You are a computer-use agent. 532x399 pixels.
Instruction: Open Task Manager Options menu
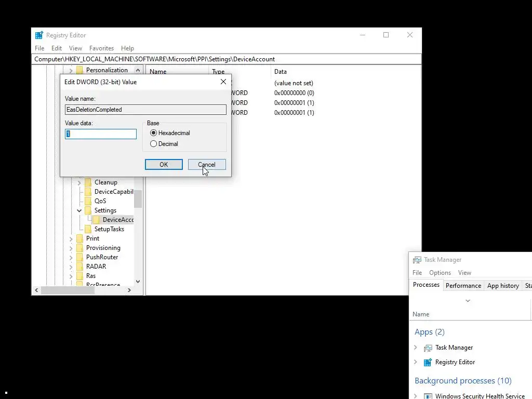coord(440,273)
